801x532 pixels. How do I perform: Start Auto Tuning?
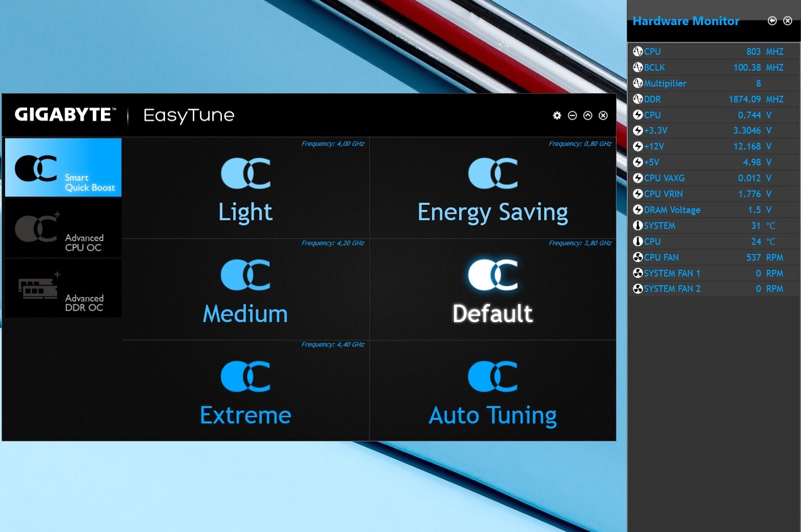click(492, 392)
